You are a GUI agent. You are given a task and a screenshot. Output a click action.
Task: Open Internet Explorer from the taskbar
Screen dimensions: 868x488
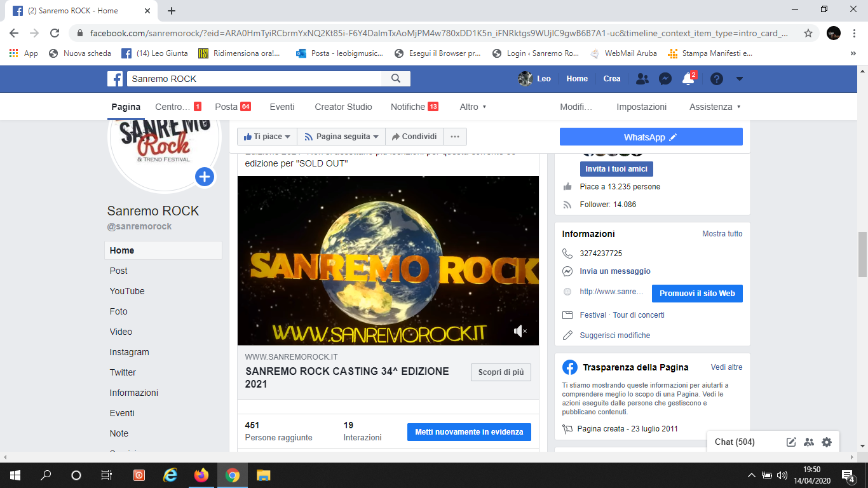tap(170, 475)
